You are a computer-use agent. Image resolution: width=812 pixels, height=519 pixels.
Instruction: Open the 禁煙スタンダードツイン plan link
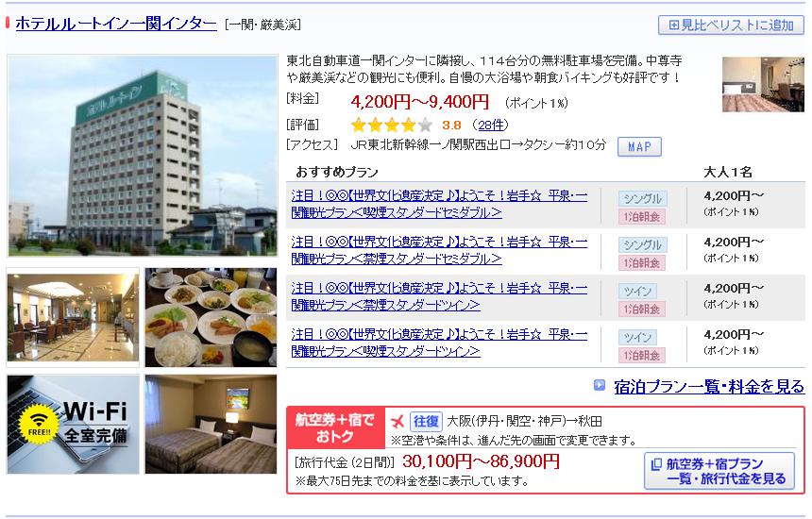pyautogui.click(x=439, y=296)
